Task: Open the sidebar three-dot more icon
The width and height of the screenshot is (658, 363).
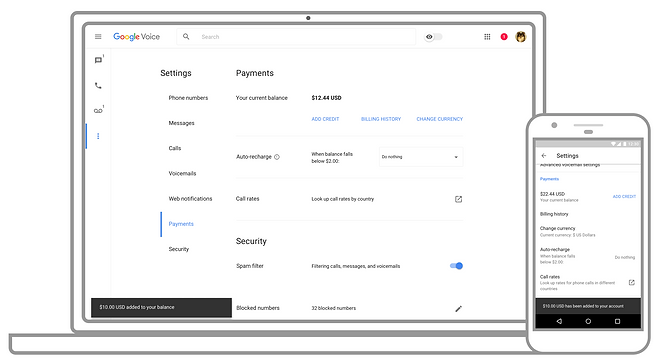Action: [x=98, y=136]
